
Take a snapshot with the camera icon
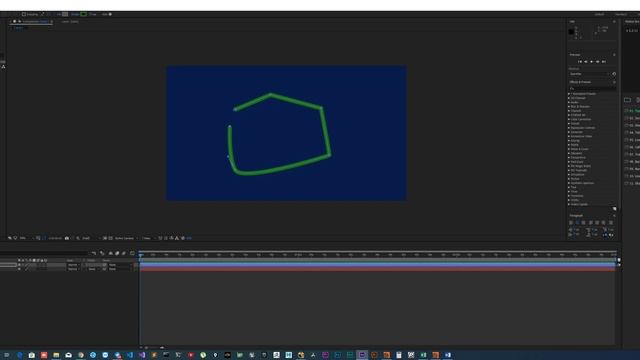click(x=67, y=238)
